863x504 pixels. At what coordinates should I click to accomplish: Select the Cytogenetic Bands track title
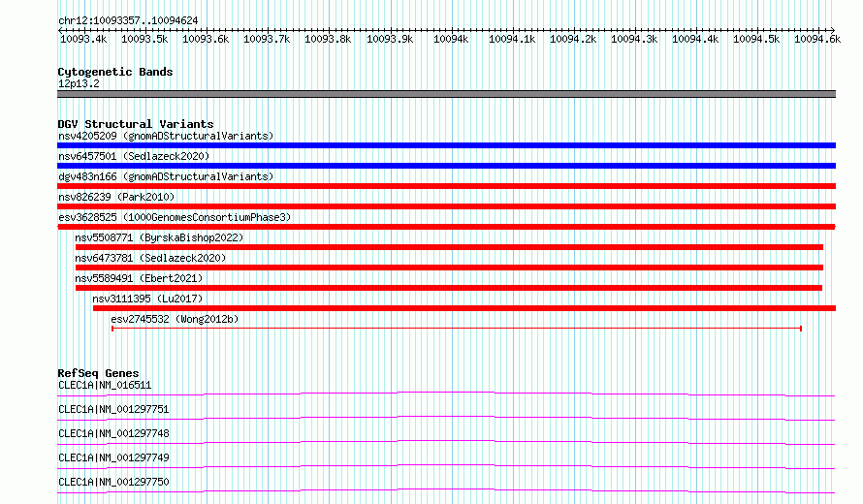pyautogui.click(x=115, y=72)
